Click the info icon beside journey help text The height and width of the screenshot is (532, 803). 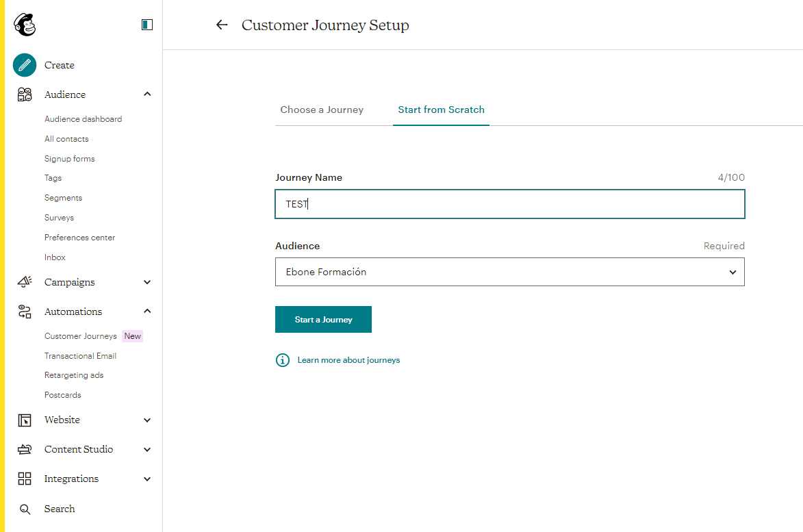[282, 359]
